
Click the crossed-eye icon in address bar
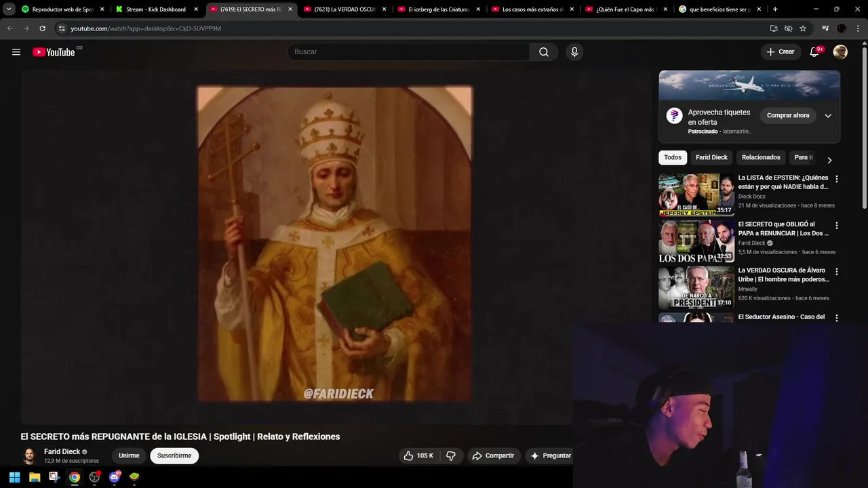pos(788,28)
